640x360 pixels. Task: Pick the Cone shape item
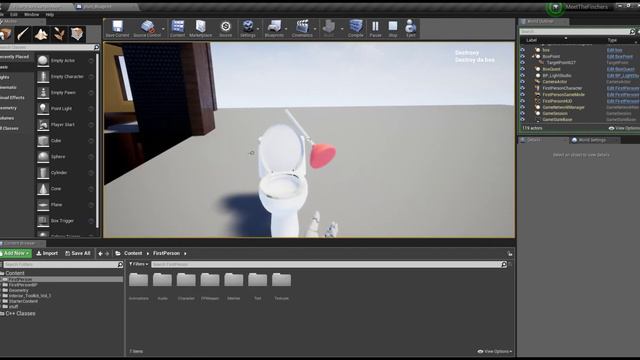point(65,189)
